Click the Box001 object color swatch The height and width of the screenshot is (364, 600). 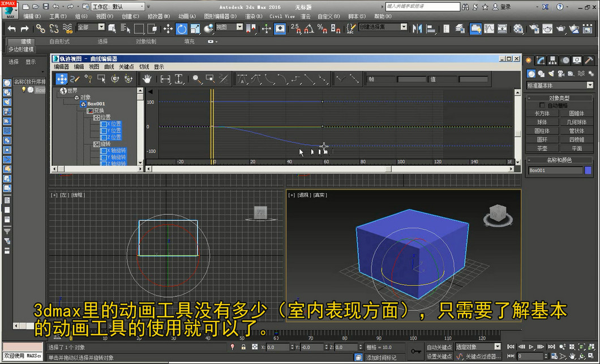[588, 170]
